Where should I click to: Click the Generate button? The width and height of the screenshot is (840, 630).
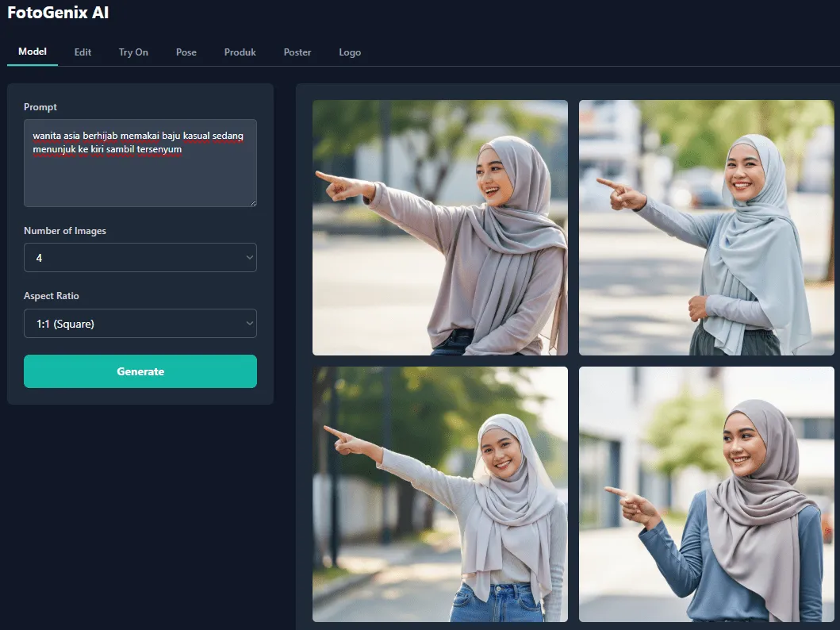pyautogui.click(x=140, y=371)
